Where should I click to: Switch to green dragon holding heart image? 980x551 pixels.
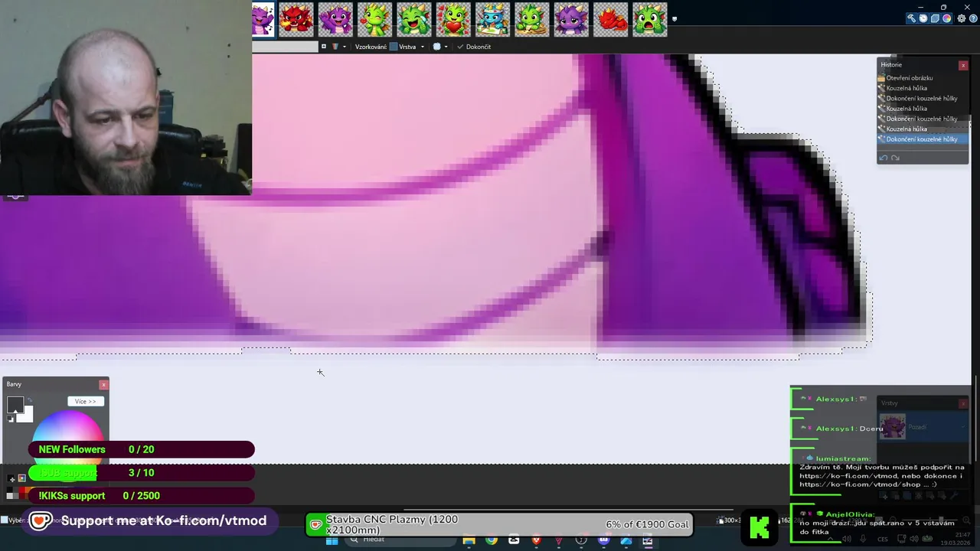click(x=453, y=20)
